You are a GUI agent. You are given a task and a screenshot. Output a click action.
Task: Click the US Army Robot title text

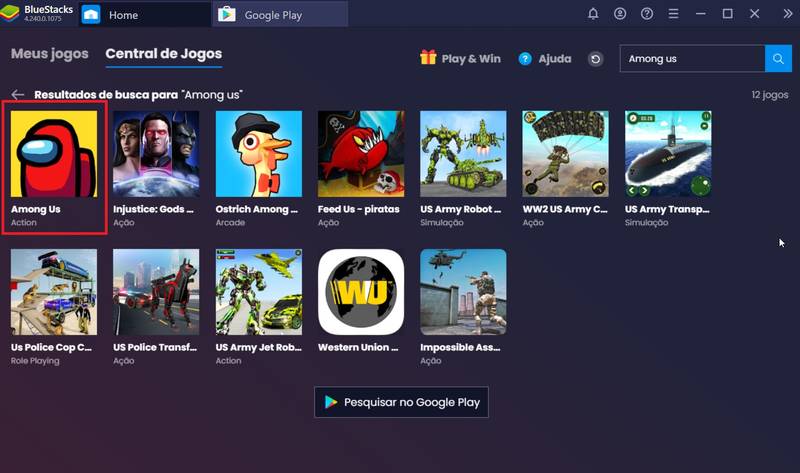coord(461,209)
